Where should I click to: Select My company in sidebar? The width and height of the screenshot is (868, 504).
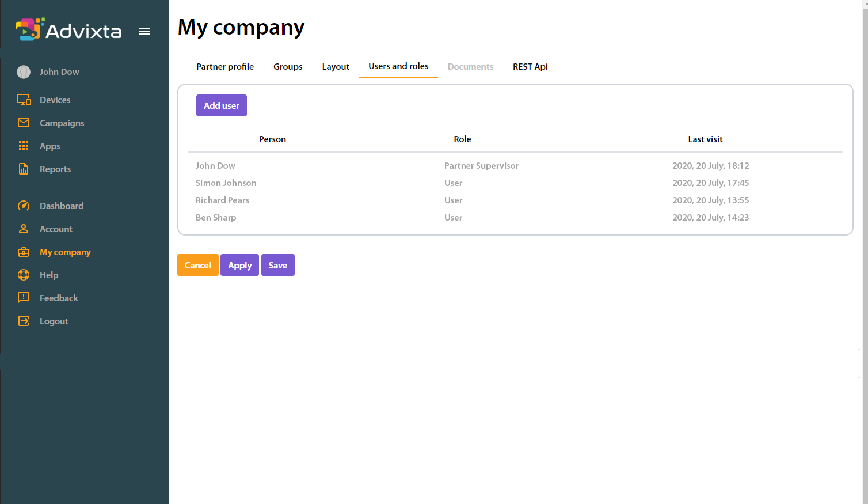(x=66, y=252)
